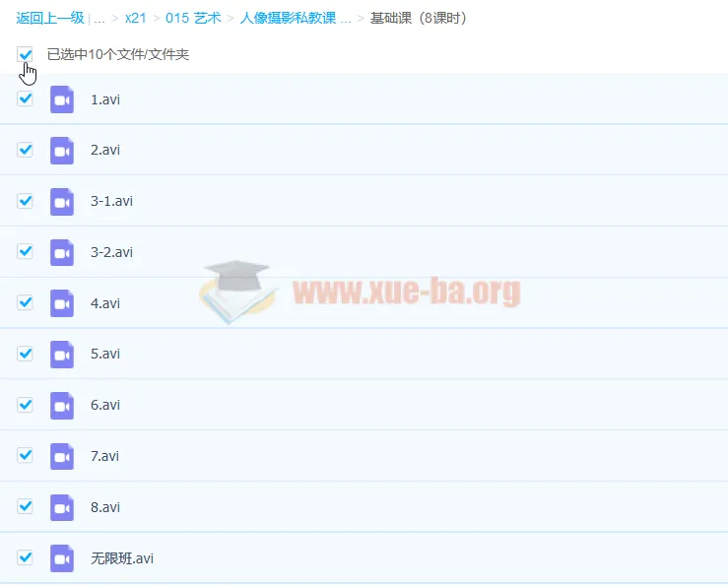Click the video icon for 无限班.avi

pyautogui.click(x=62, y=558)
